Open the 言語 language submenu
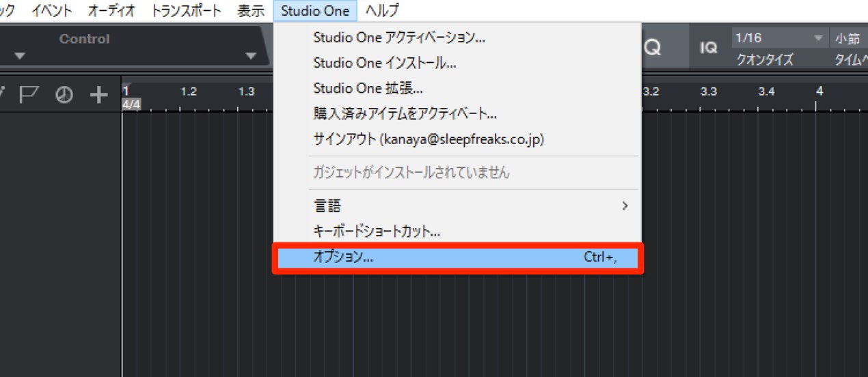Image resolution: width=868 pixels, height=377 pixels. point(457,206)
